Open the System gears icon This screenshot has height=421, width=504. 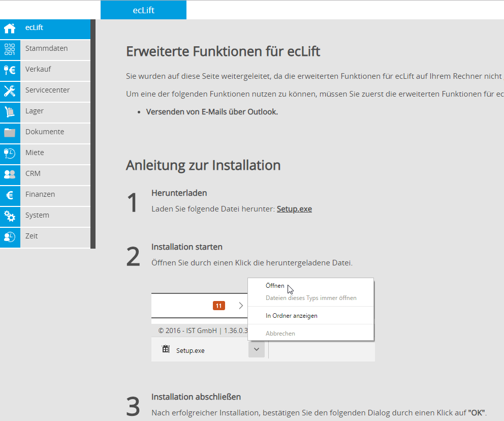10,216
